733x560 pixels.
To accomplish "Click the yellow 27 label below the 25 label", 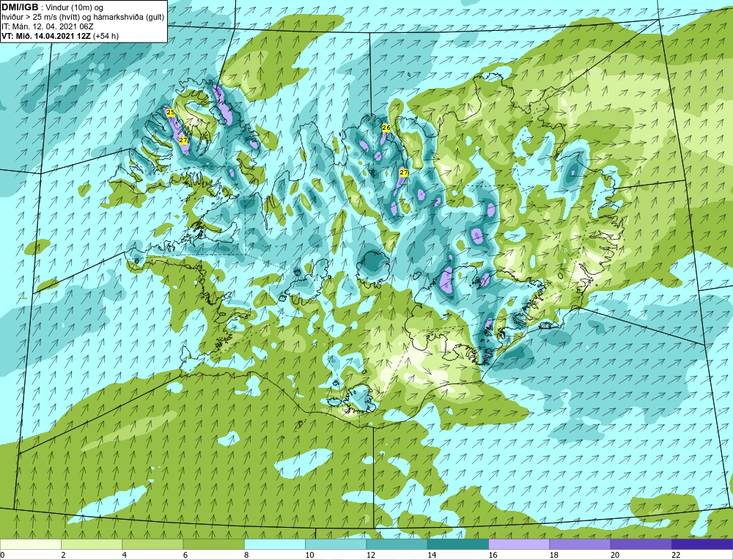I will [x=183, y=140].
